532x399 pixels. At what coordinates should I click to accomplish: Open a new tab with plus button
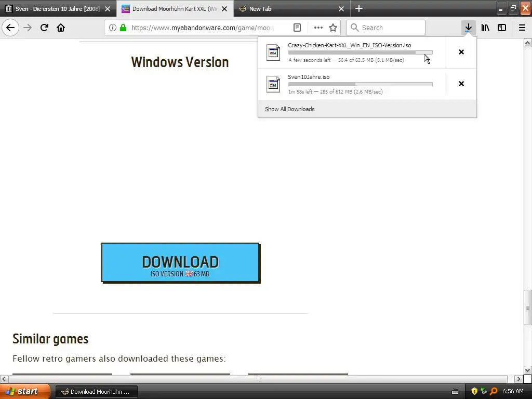click(x=358, y=8)
